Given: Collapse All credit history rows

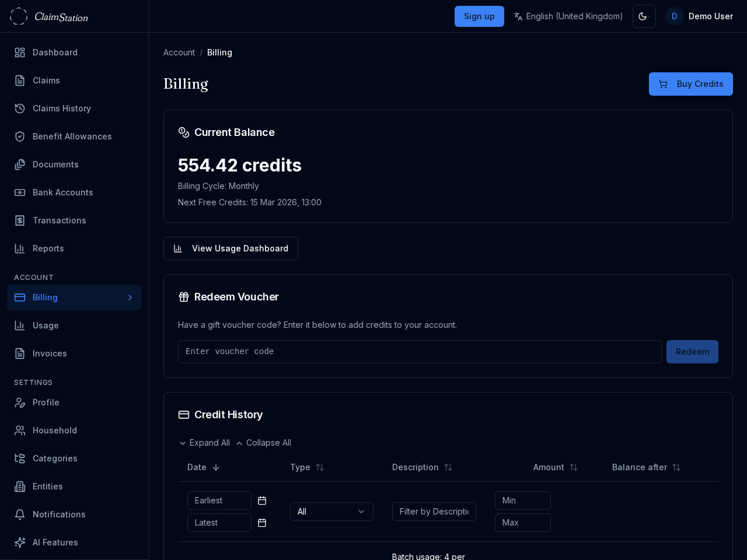Looking at the screenshot, I should coord(263,443).
